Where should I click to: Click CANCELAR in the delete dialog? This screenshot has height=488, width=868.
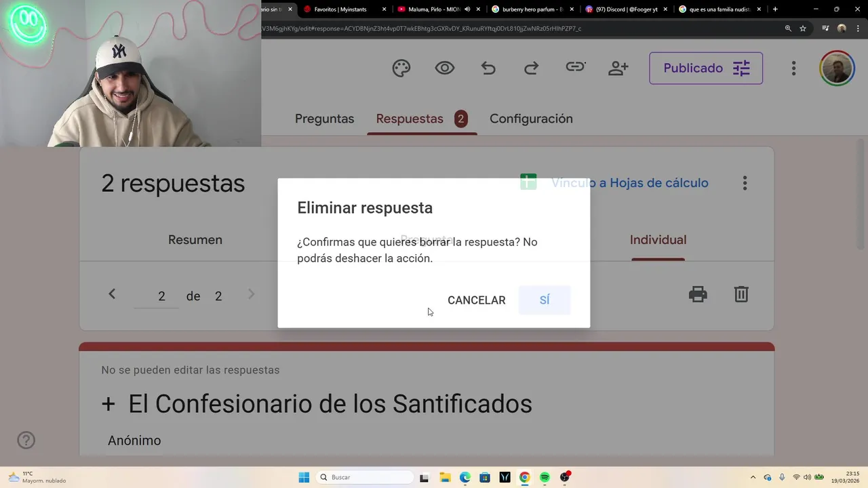click(476, 300)
